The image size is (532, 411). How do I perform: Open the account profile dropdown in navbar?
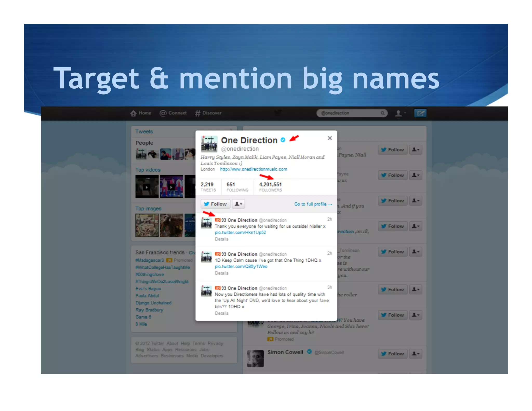400,113
